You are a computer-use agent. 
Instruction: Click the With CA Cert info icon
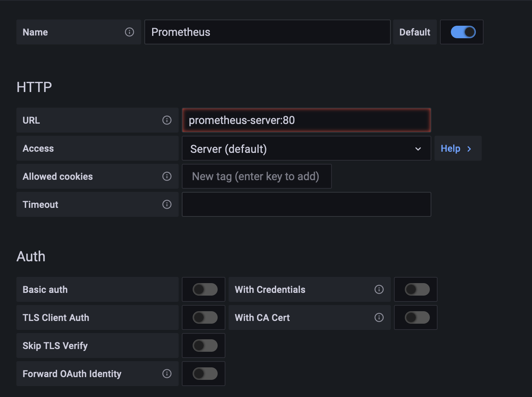(x=379, y=317)
